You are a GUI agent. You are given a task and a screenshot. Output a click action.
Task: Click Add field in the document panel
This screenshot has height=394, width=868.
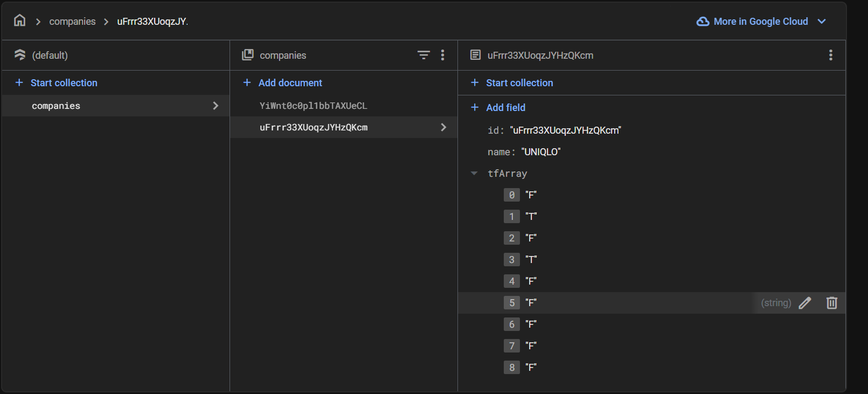tap(505, 107)
